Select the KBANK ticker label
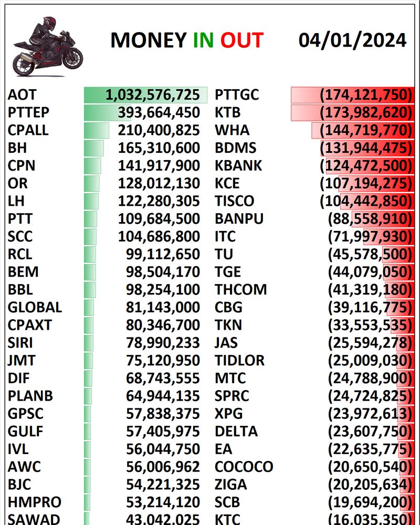Image resolution: width=420 pixels, height=525 pixels. click(x=238, y=166)
